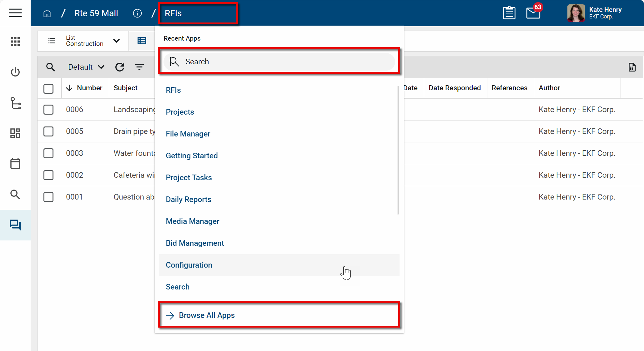Screen dimensions: 644x351
Task: Click the Recent Apps search field
Action: (279, 62)
